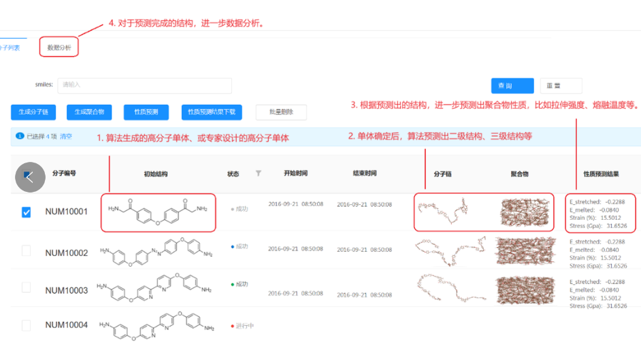Start 性质预测 for selected molecules
Image resolution: width=641 pixels, height=364 pixels.
146,112
